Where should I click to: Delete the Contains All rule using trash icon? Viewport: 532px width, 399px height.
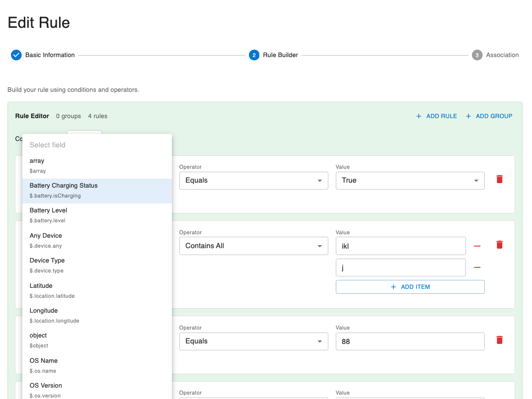499,244
